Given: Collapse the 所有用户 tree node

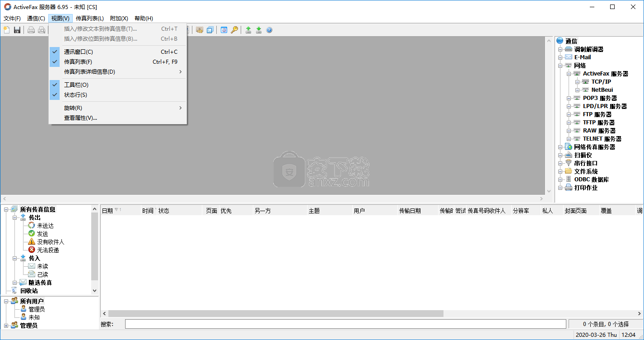Looking at the screenshot, I should (6, 301).
